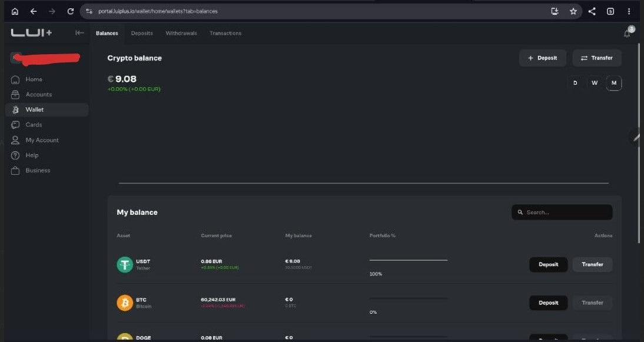Screen dimensions: 644x342
Task: Reload the page with the refresh icon
Action: 70,12
